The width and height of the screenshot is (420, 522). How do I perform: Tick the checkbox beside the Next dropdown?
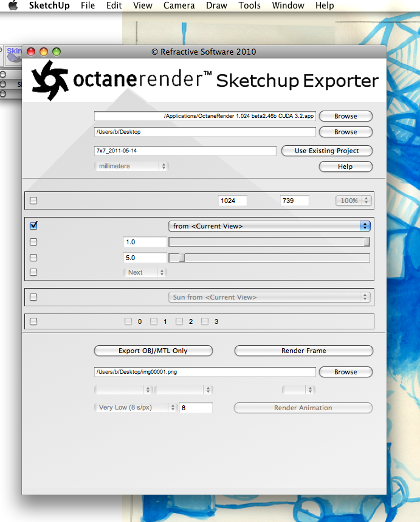point(33,272)
